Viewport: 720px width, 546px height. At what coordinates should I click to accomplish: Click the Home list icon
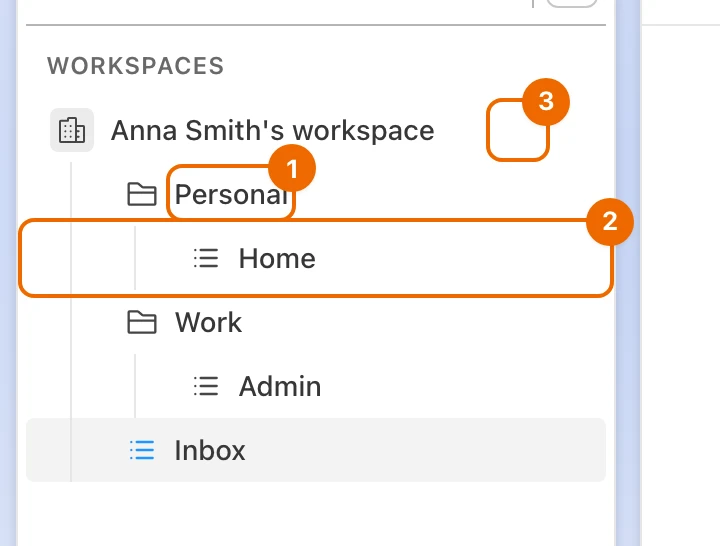206,258
